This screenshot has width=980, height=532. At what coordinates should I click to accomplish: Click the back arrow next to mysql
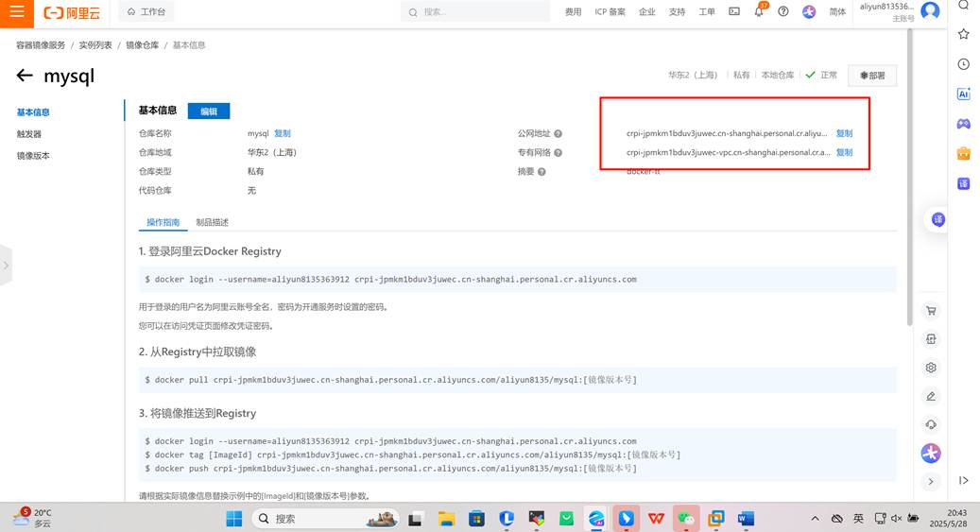pyautogui.click(x=25, y=76)
